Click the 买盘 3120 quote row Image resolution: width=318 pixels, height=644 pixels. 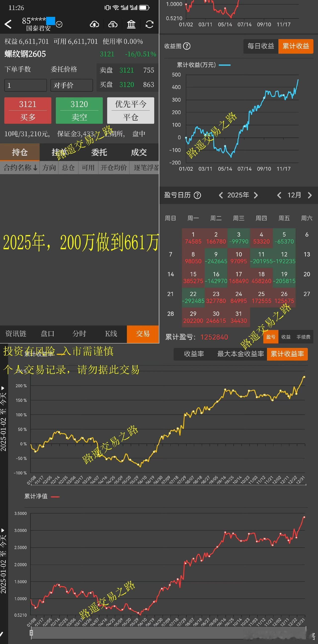coord(127,84)
